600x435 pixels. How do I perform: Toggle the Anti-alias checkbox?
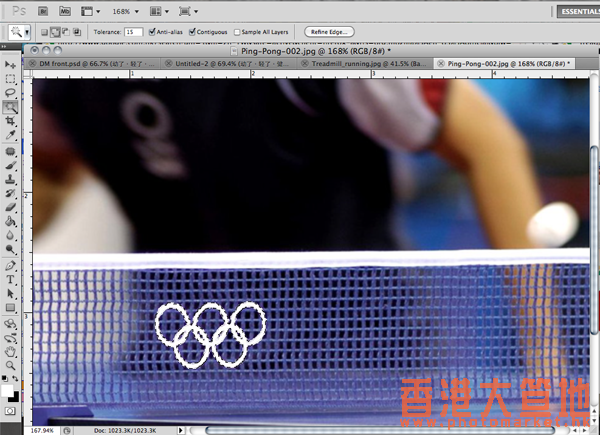152,32
